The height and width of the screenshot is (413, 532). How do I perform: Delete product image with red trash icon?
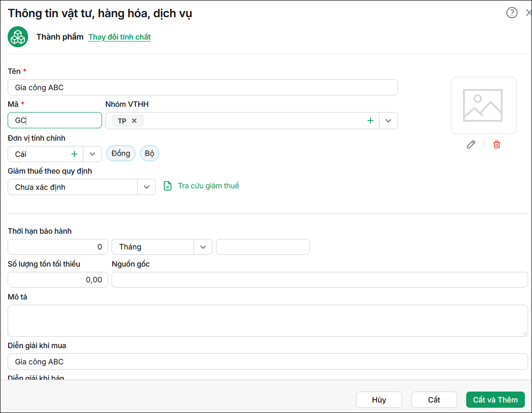click(x=497, y=145)
